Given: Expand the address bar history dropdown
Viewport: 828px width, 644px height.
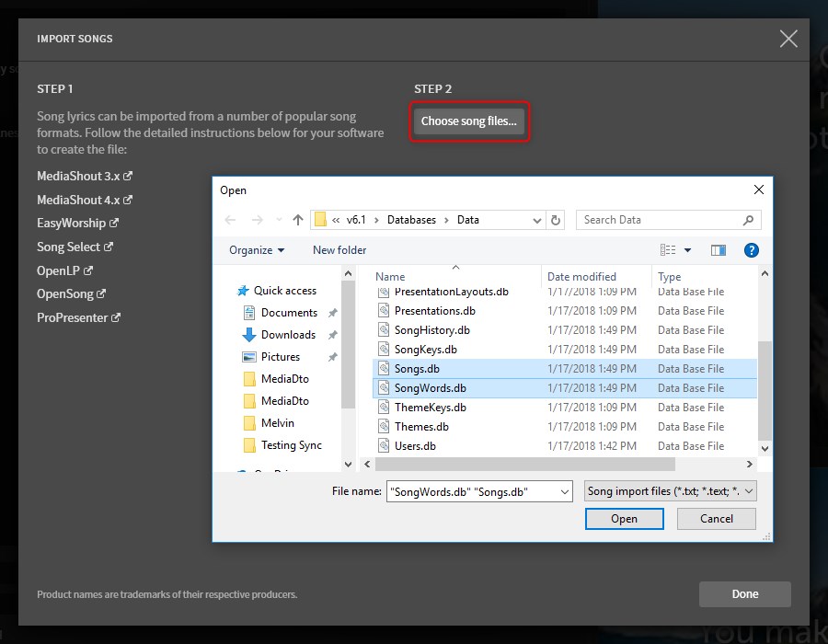Looking at the screenshot, I should 537,220.
